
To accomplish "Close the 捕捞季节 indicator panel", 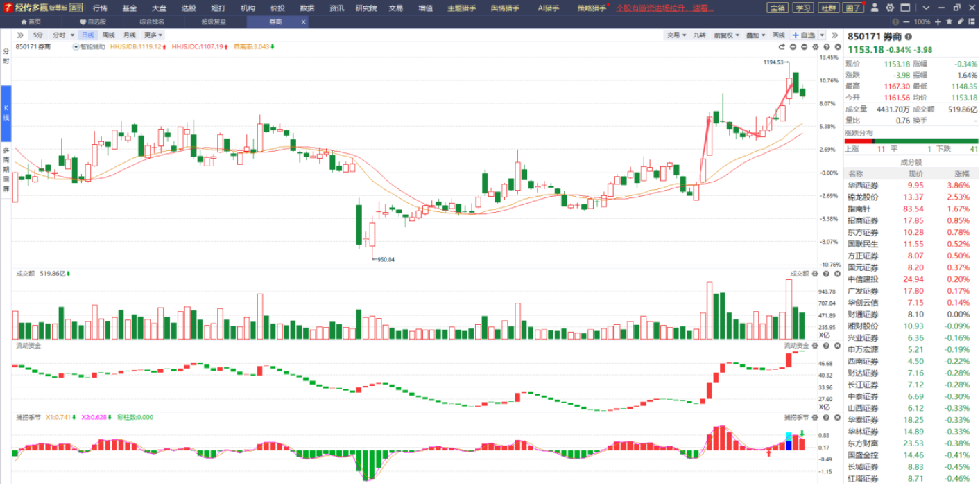I will 837,417.
